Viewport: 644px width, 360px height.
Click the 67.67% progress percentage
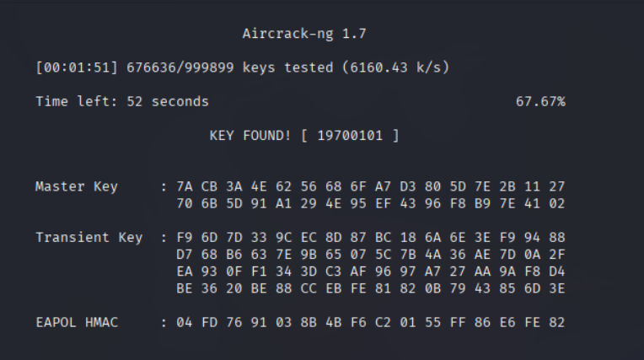click(x=540, y=101)
